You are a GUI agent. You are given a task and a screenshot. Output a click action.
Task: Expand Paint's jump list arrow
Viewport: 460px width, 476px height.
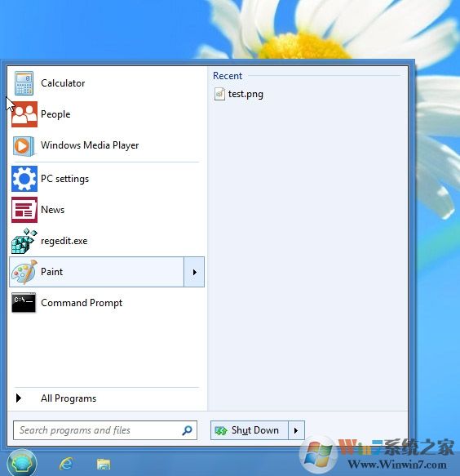coord(194,272)
